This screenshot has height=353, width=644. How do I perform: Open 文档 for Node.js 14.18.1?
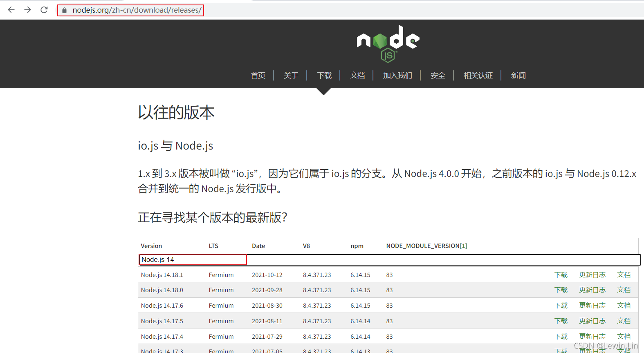tap(624, 275)
